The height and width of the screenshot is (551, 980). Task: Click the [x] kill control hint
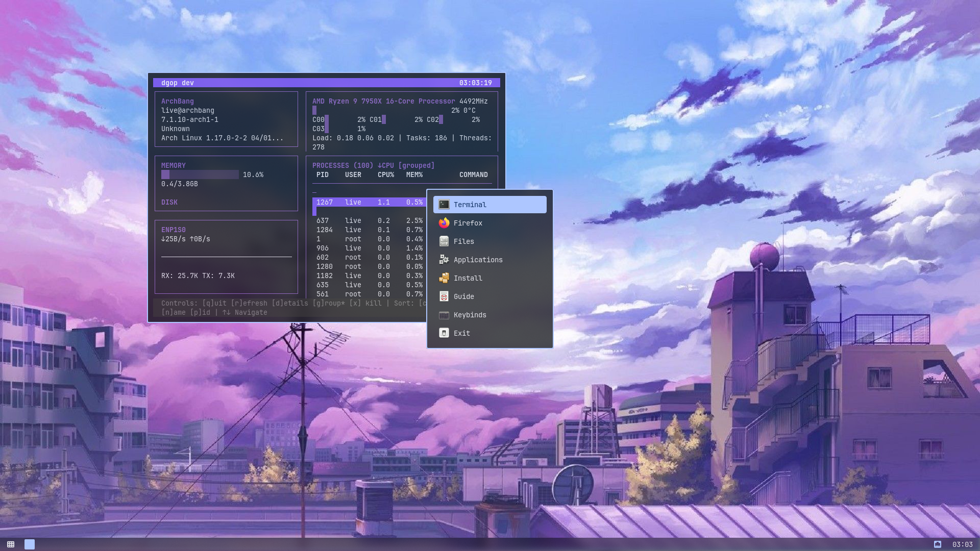pos(365,303)
